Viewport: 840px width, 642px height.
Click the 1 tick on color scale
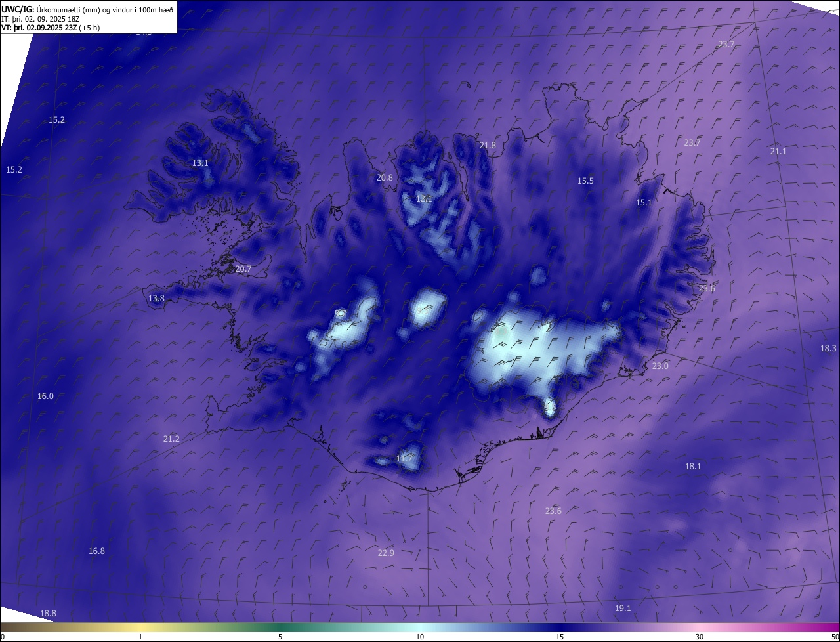(x=140, y=637)
